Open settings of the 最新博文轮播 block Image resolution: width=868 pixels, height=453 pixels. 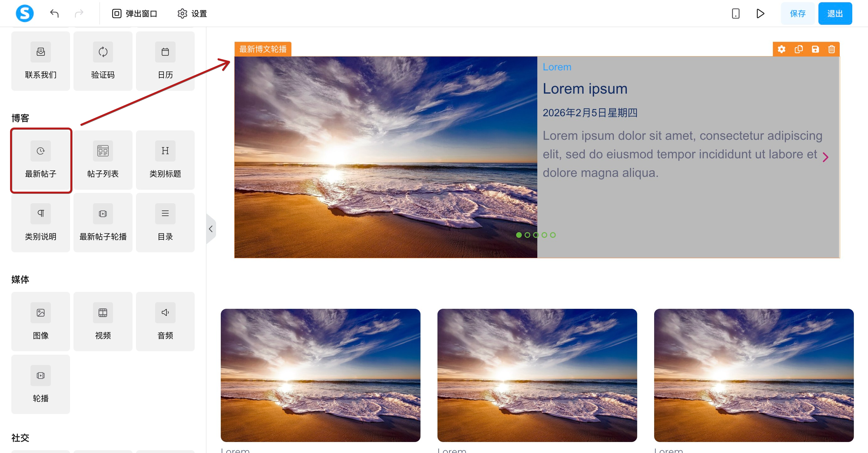781,49
